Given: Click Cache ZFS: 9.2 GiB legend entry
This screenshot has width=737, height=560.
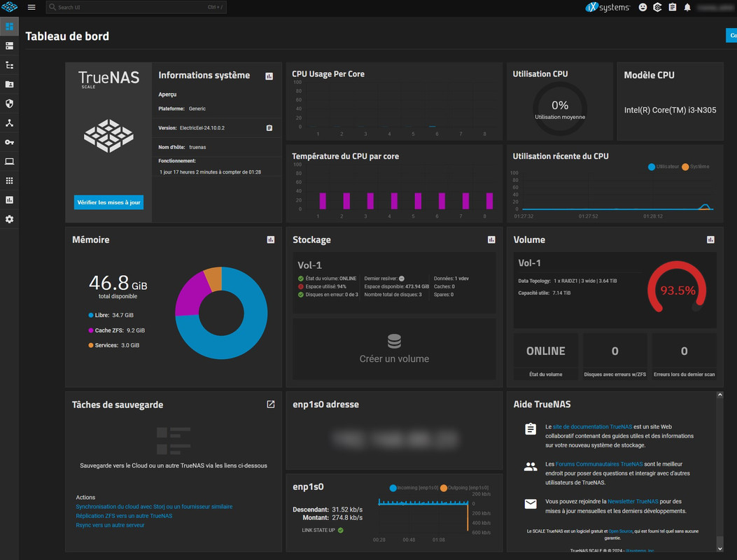Looking at the screenshot, I should pos(117,330).
